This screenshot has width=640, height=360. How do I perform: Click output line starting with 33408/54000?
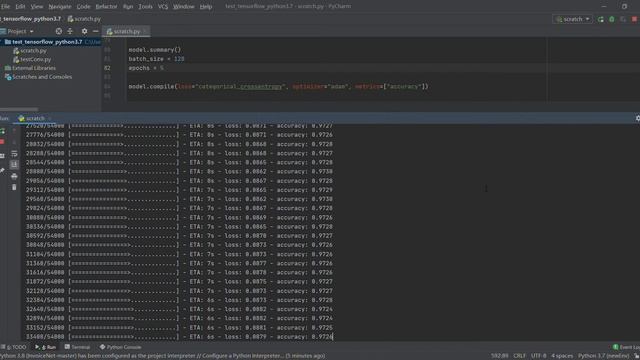(179, 337)
